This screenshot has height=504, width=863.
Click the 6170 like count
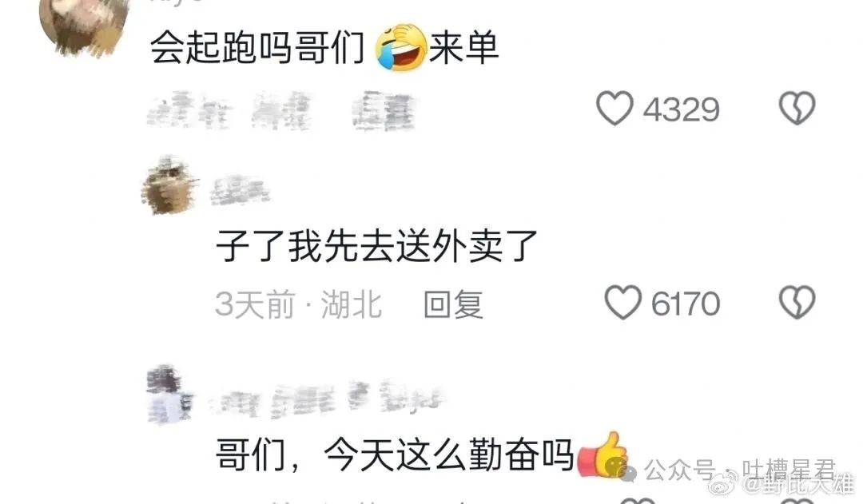pos(686,304)
